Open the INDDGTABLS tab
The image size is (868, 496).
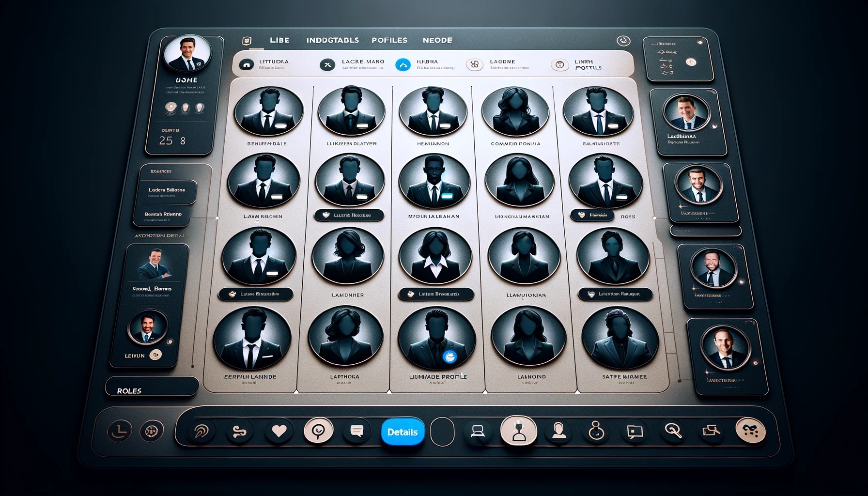tap(332, 40)
